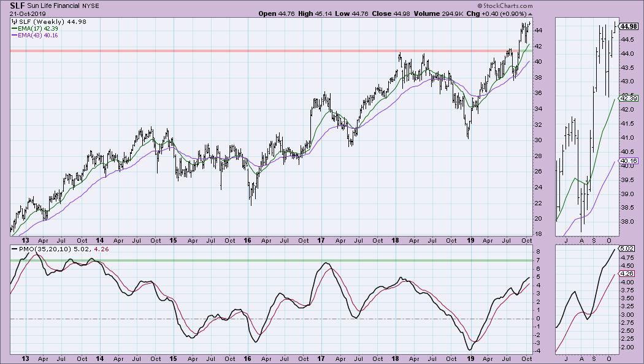Image resolution: width=644 pixels, height=364 pixels.
Task: Click the 5.02 PMO value tag
Action: 627,249
